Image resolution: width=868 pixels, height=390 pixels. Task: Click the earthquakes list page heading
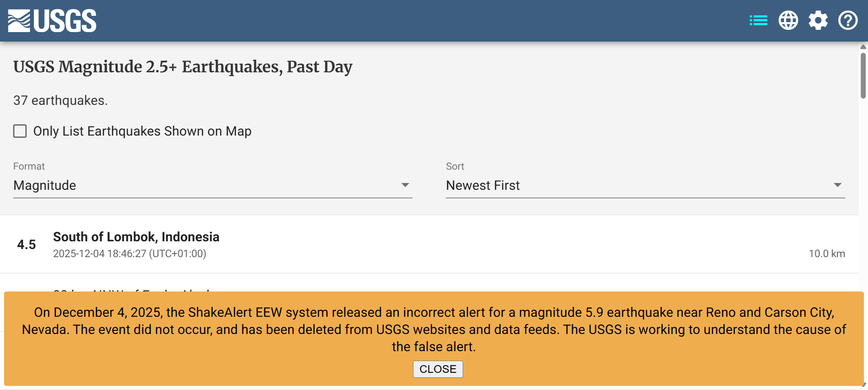coord(183,67)
